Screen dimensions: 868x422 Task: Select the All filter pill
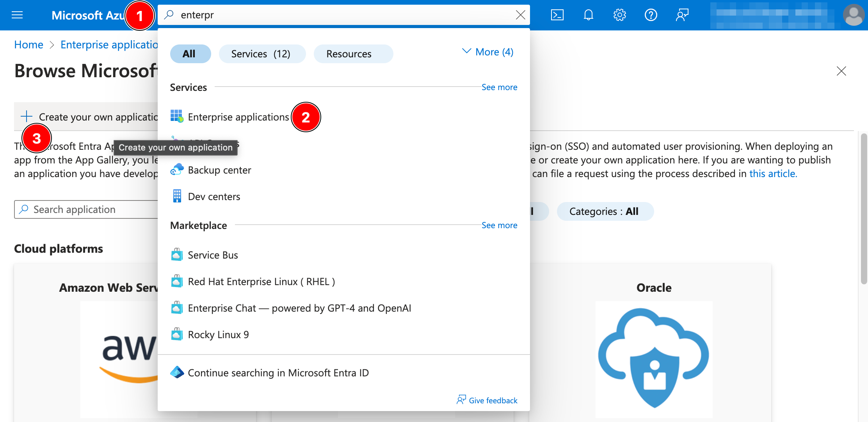pos(190,54)
